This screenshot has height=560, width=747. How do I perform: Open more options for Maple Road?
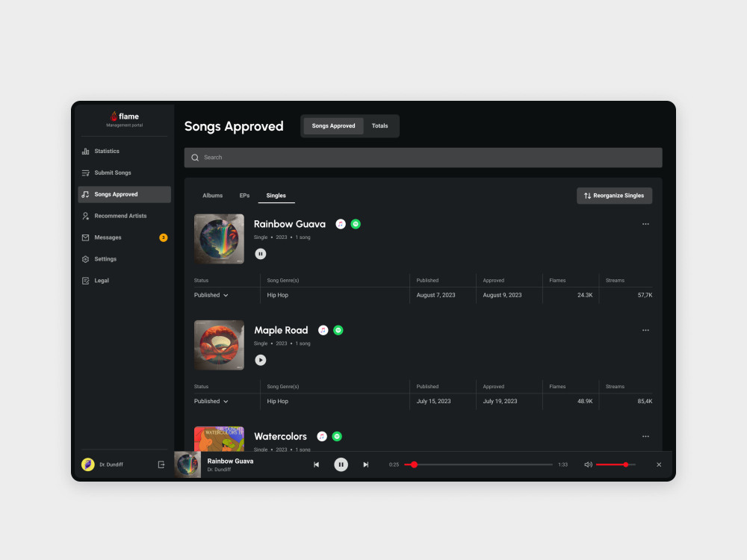point(645,330)
